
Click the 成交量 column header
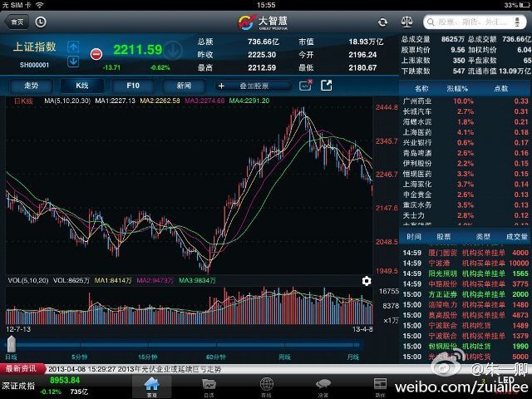point(517,237)
